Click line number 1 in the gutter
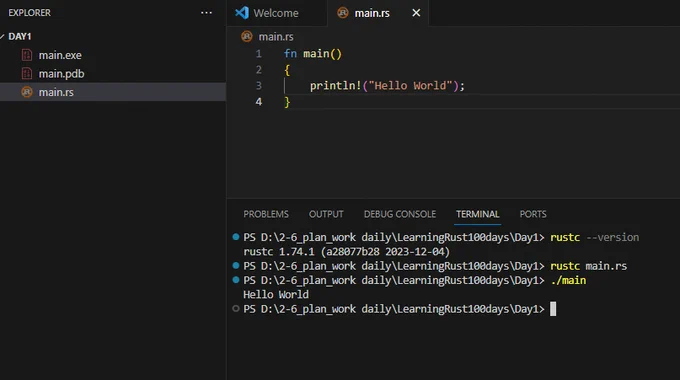Viewport: 680px width, 380px height. click(258, 54)
